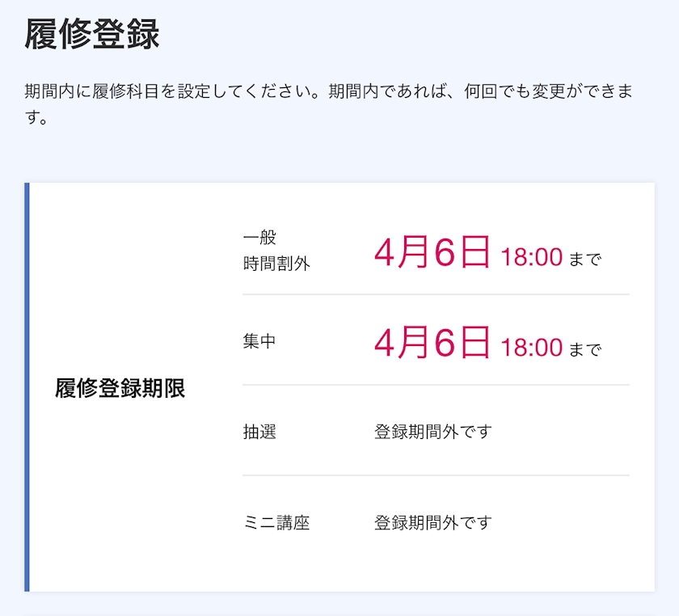Click 登録期間外です in the ミニ講座 row
The height and width of the screenshot is (616, 679).
click(432, 522)
